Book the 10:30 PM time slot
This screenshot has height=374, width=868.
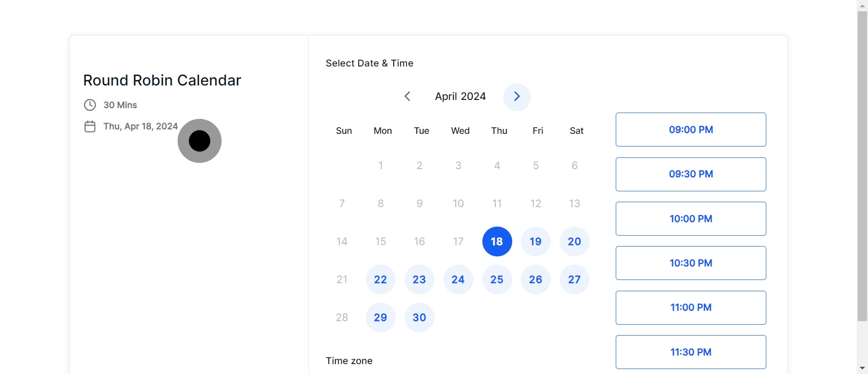691,263
